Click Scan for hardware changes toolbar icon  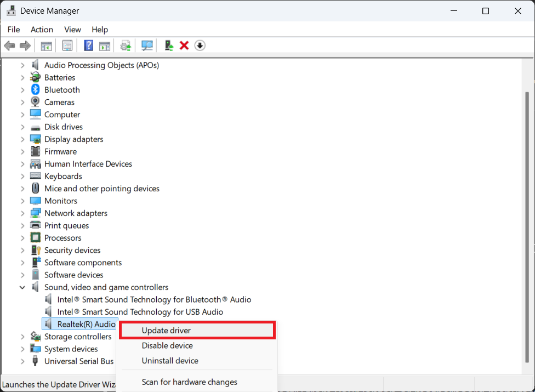[x=147, y=46]
